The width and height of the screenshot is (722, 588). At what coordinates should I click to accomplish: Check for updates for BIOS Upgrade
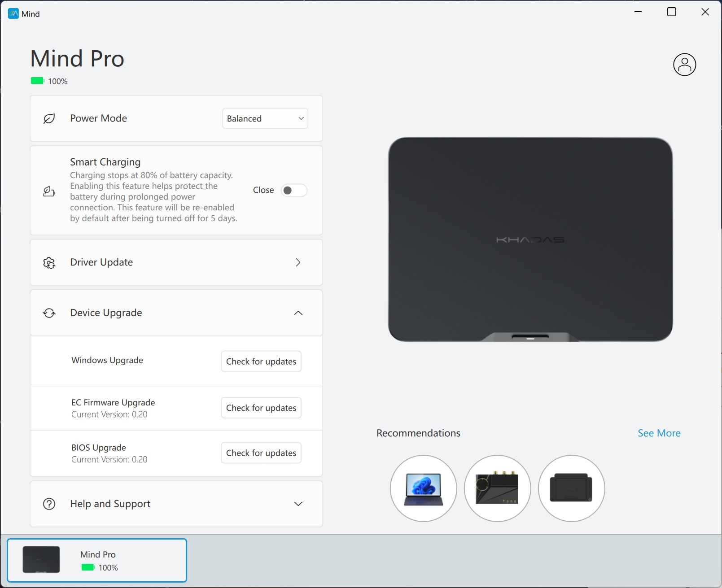261,453
